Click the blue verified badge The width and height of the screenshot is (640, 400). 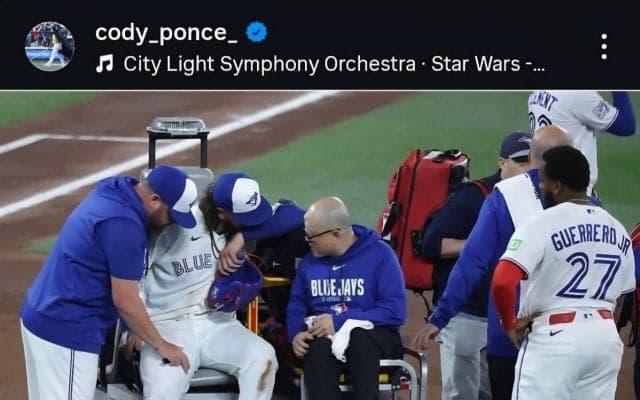click(x=257, y=32)
